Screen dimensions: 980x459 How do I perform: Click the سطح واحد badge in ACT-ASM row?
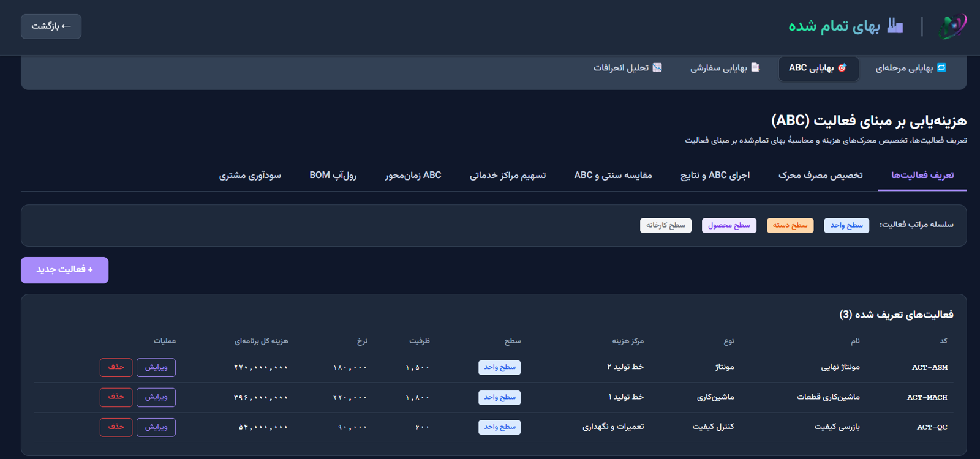pos(500,367)
